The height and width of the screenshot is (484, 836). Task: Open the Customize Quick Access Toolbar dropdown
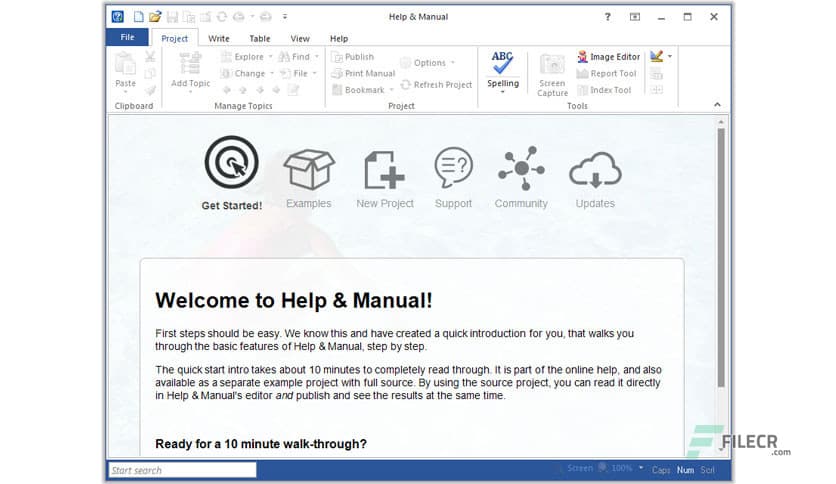pos(285,17)
